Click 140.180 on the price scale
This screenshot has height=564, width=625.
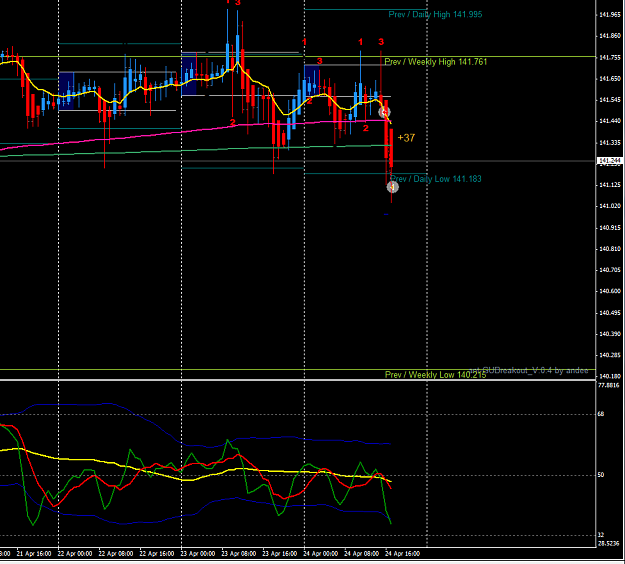[610, 376]
